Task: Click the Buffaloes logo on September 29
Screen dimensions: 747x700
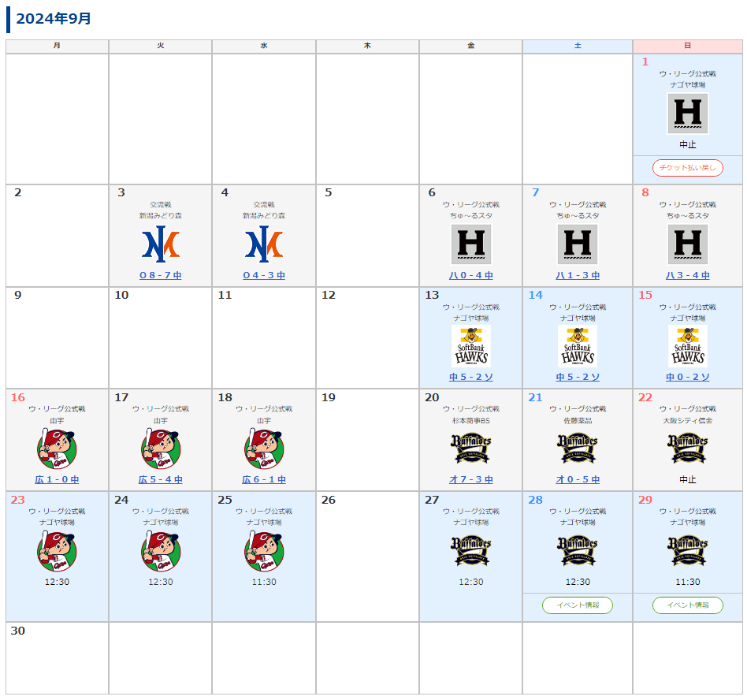Action: (x=687, y=550)
